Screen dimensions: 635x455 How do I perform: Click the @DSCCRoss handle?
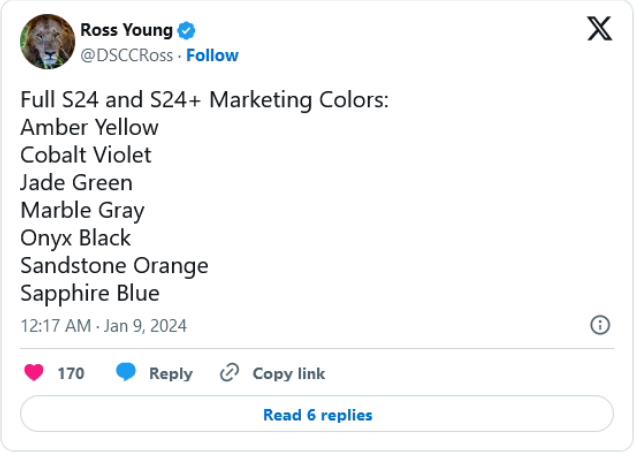[126, 55]
